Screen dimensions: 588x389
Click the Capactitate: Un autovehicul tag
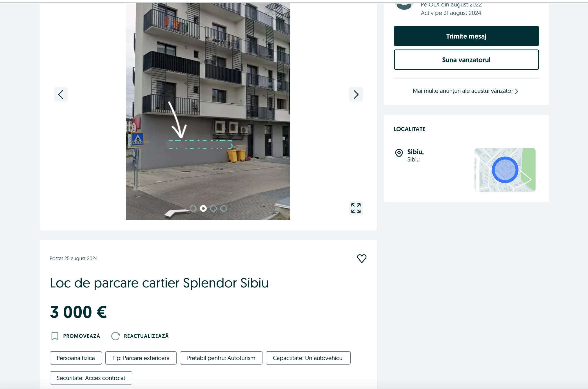[x=308, y=358]
